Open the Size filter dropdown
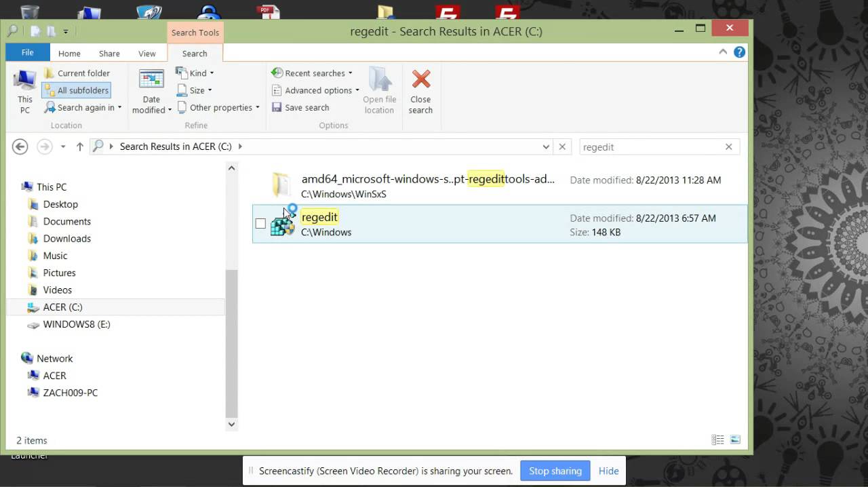The height and width of the screenshot is (487, 868). click(195, 90)
